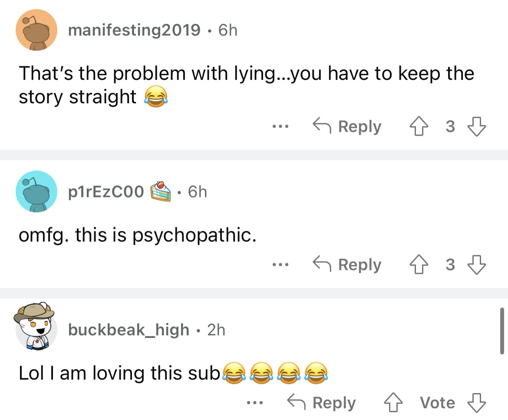
Task: Open p1rEzC00's blue avatar
Action: pos(36,191)
